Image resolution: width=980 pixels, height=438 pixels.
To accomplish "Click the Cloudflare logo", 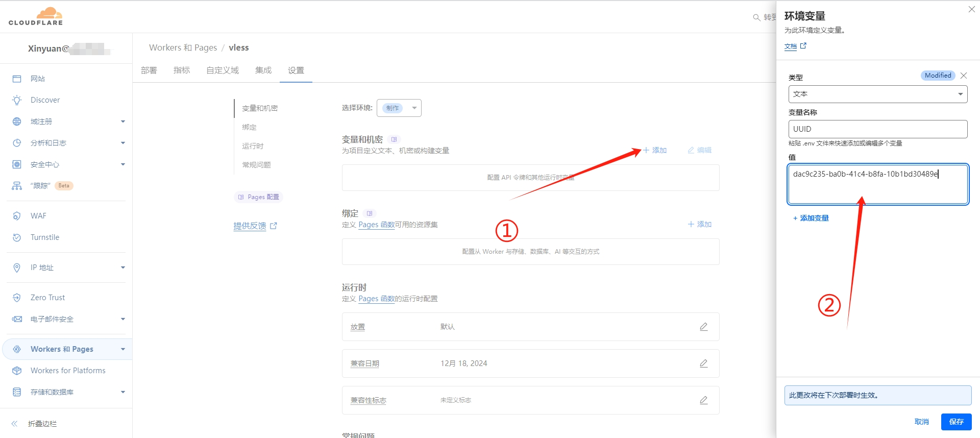I will [x=36, y=16].
